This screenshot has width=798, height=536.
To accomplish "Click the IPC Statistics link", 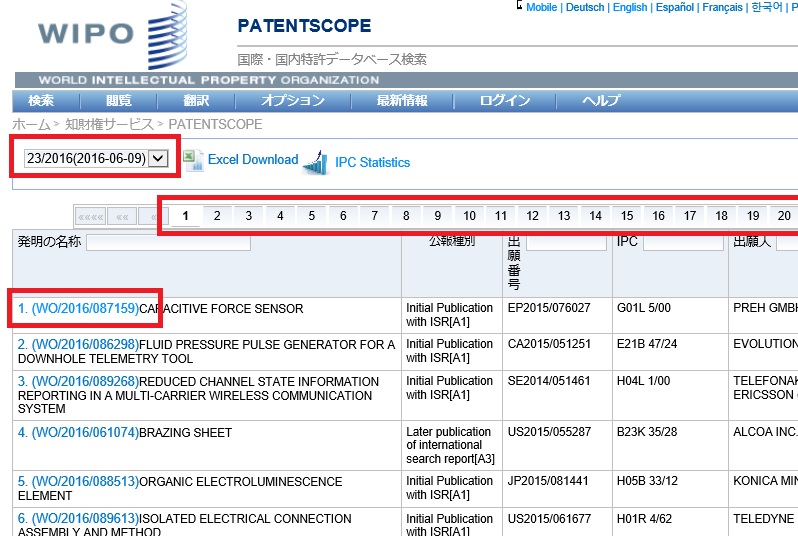I will tap(373, 162).
